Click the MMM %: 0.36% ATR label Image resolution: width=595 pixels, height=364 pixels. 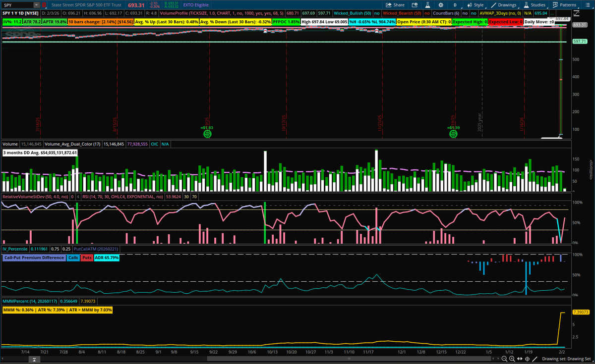click(58, 310)
